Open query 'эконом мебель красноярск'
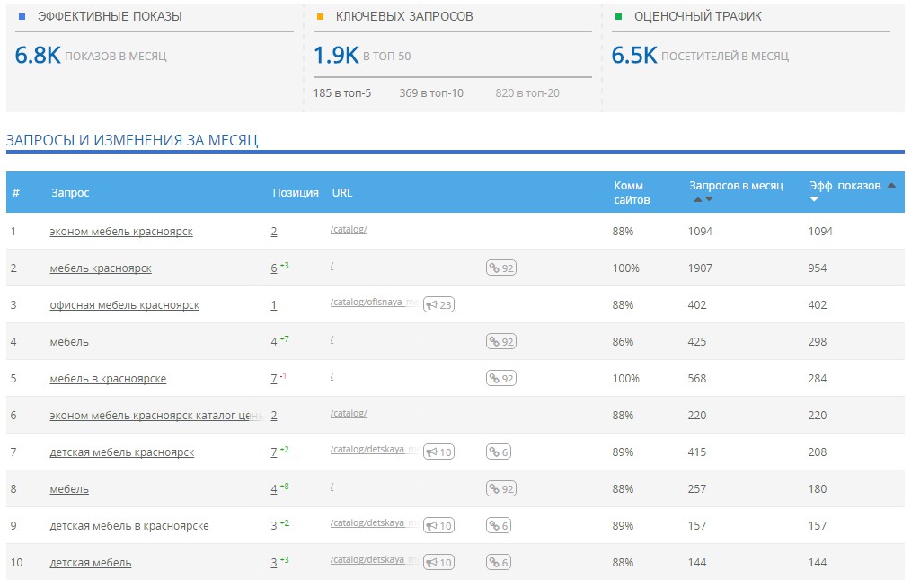920x588 pixels. tap(121, 232)
